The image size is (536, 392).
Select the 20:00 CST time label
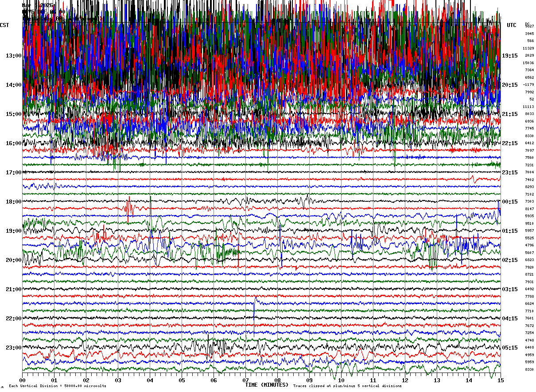click(14, 260)
